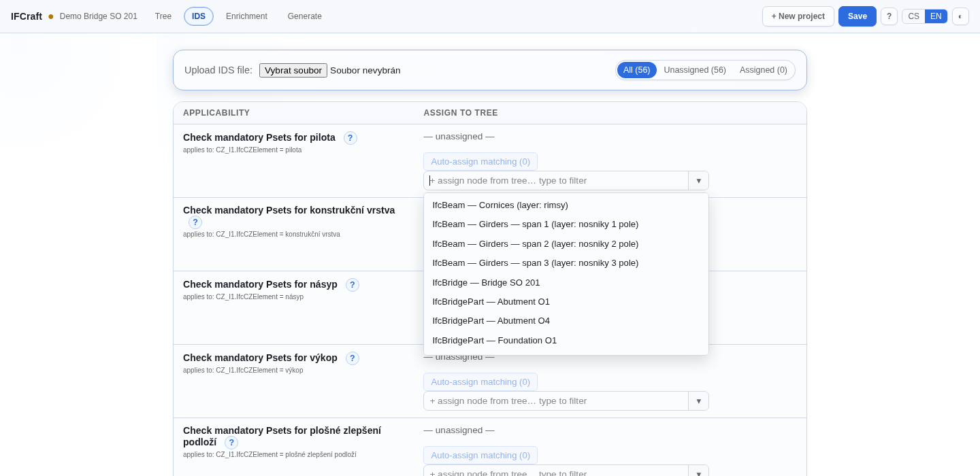This screenshot has width=980, height=476.
Task: Focus the výkop assign-node filter field
Action: (556, 401)
